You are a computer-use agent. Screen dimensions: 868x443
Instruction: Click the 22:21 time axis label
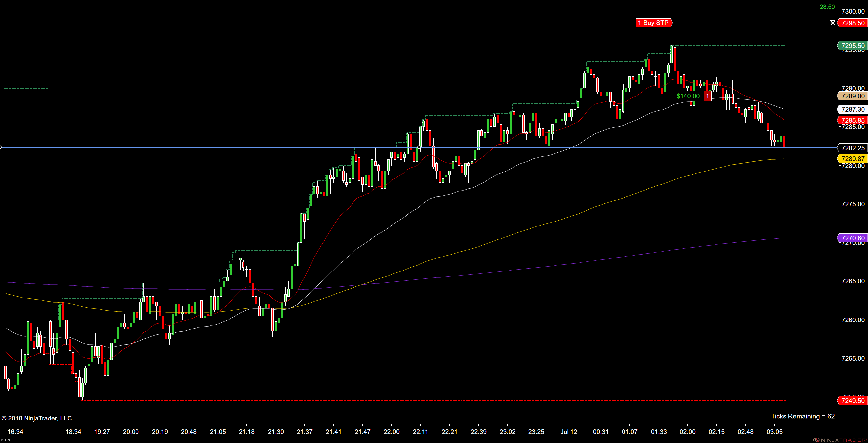tap(450, 432)
